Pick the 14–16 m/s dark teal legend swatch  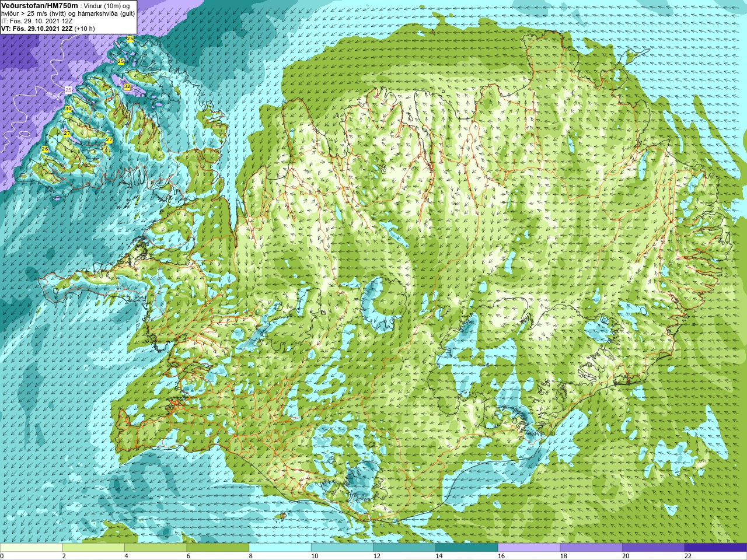click(x=467, y=548)
